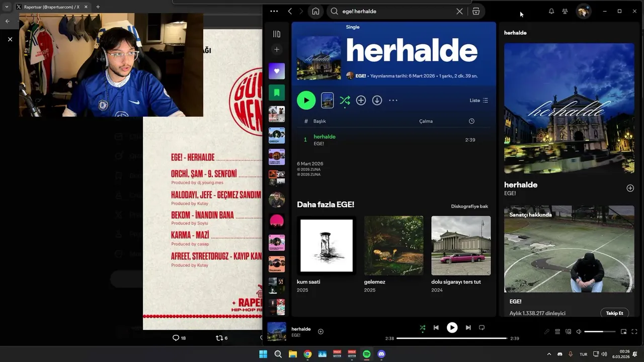644x362 pixels.
Task: Open the Liste view dropdown
Action: coord(479,100)
